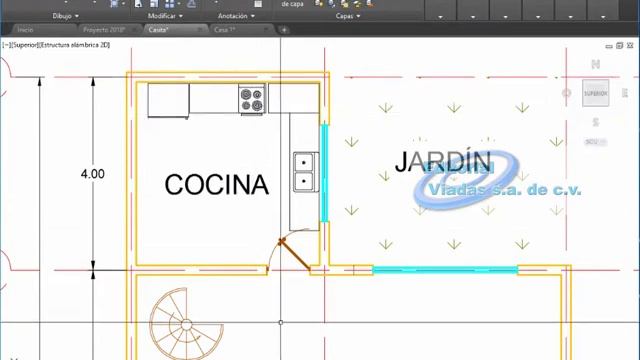
Task: Minimize the drawing viewport window
Action: (x=609, y=46)
